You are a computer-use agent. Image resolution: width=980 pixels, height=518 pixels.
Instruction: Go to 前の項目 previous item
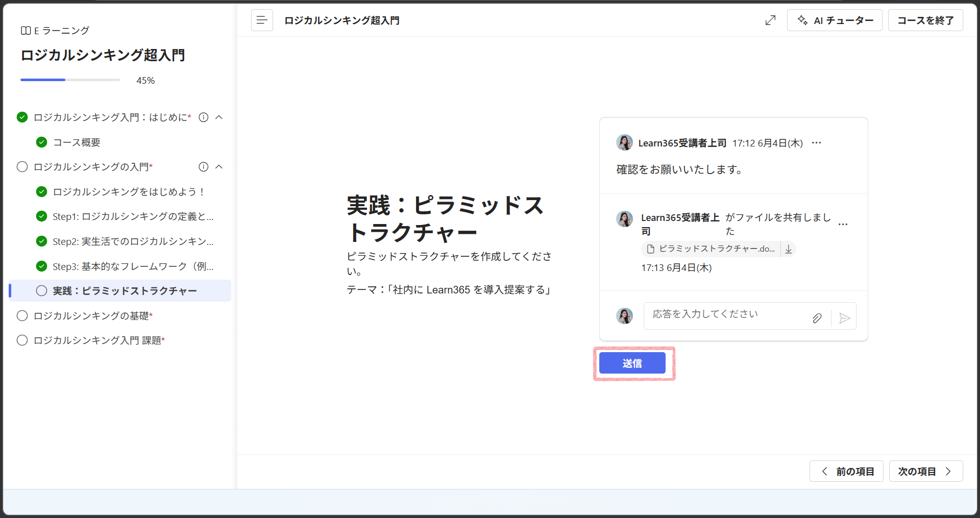pyautogui.click(x=846, y=472)
